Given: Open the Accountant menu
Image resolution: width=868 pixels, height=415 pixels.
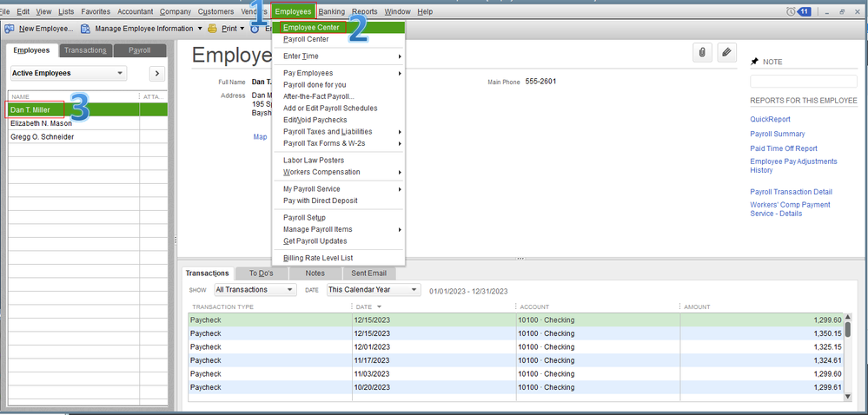Looking at the screenshot, I should point(135,11).
